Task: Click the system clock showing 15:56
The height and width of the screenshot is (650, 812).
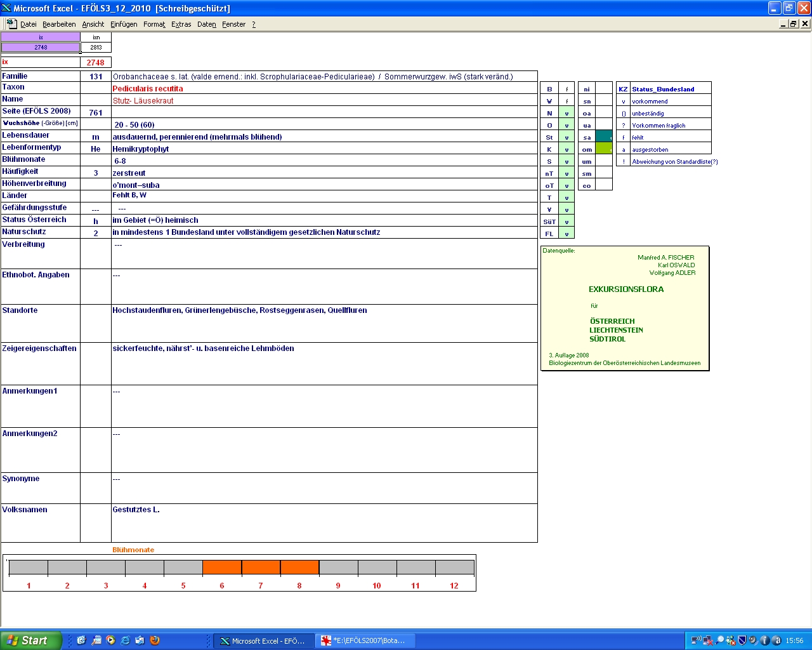Action: (794, 640)
